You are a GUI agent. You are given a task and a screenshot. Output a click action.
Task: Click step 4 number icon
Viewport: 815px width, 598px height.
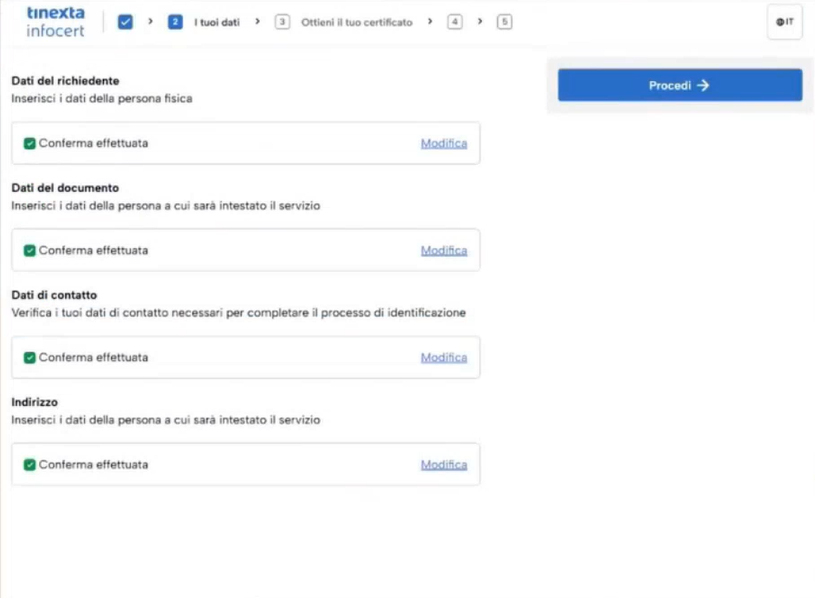(455, 22)
